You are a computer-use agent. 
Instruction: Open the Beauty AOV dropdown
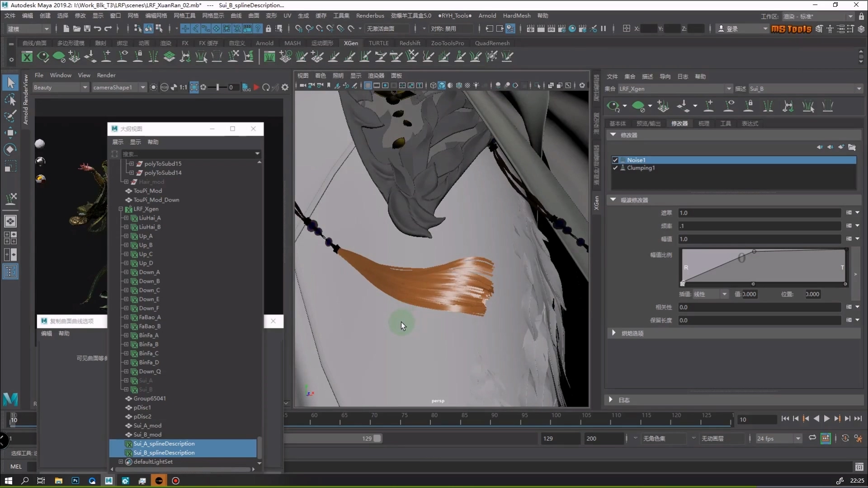click(x=60, y=87)
